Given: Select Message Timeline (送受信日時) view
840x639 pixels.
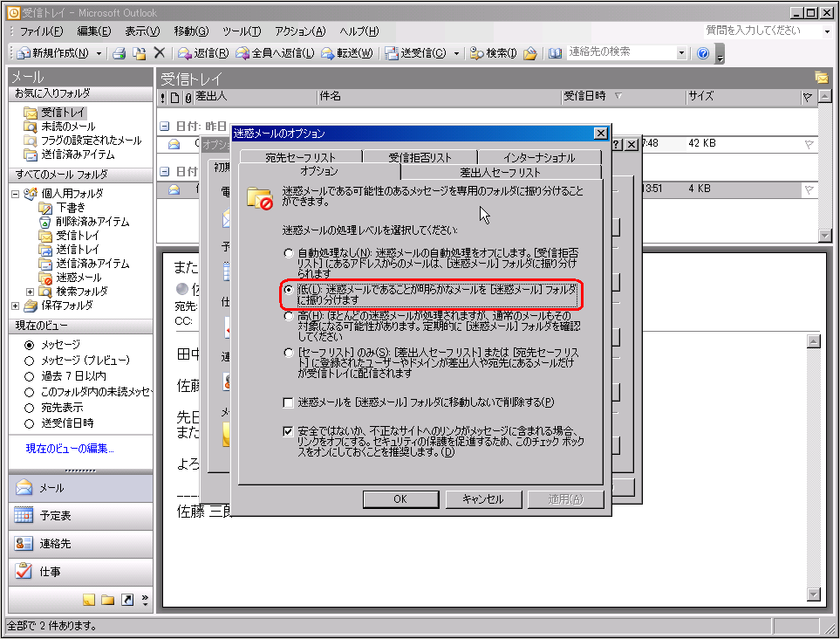Looking at the screenshot, I should pos(30,423).
